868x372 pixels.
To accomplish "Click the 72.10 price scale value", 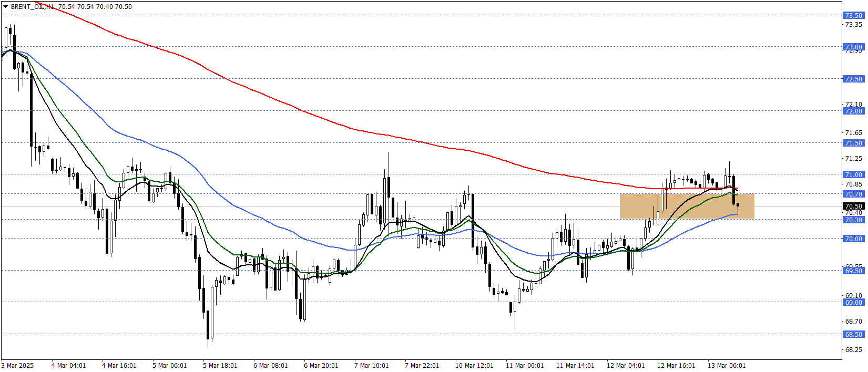I will tap(853, 105).
